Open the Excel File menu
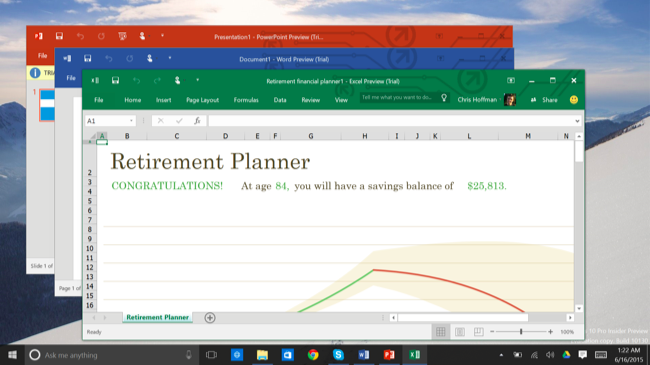This screenshot has height=365, width=650. pos(99,100)
